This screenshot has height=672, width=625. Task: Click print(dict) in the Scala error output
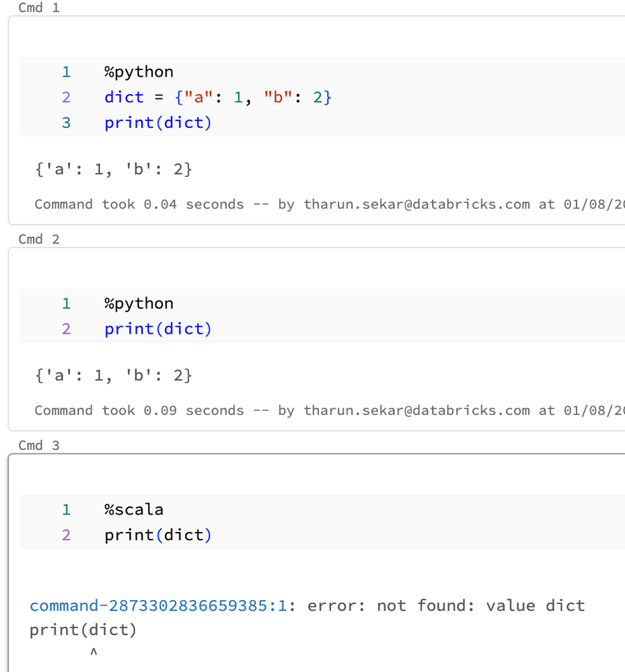[83, 630]
